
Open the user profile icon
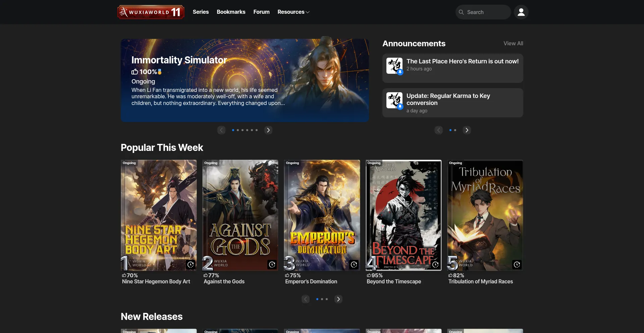(521, 12)
